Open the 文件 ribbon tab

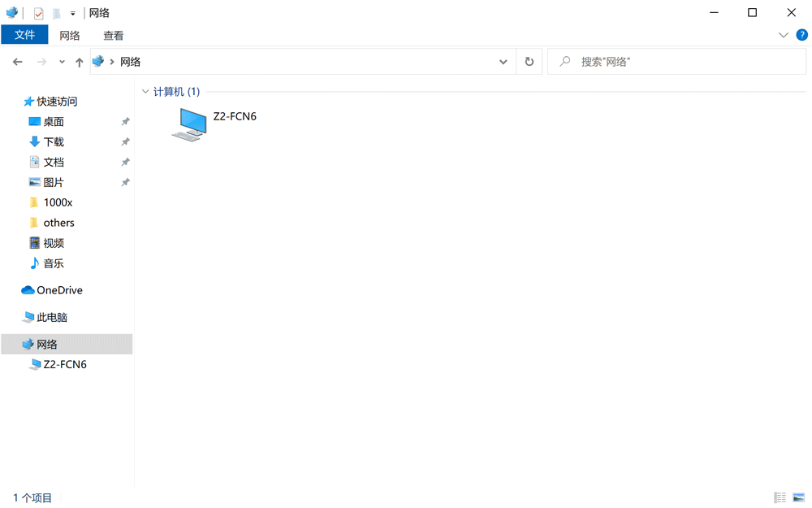point(24,35)
